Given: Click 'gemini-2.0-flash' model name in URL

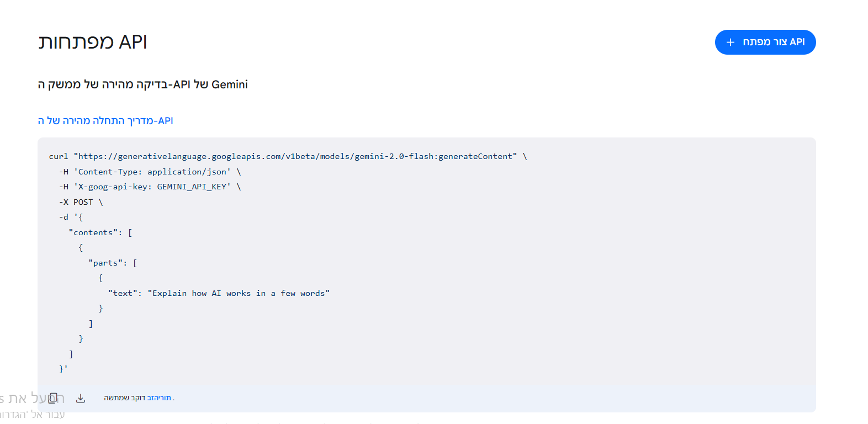Looking at the screenshot, I should (x=394, y=157).
